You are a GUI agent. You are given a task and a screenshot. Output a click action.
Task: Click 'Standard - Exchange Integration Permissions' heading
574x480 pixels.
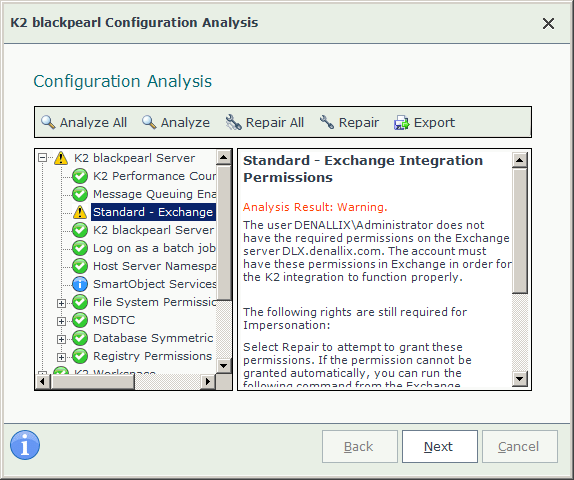click(363, 169)
